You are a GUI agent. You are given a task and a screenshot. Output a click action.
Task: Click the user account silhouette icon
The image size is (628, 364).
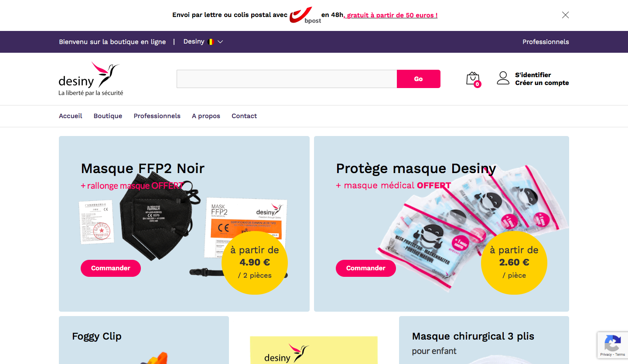(503, 78)
